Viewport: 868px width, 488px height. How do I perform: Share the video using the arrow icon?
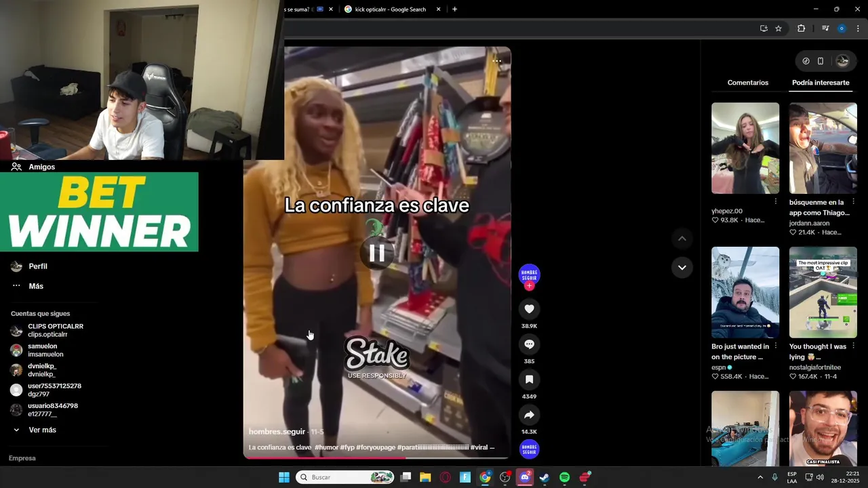[529, 415]
